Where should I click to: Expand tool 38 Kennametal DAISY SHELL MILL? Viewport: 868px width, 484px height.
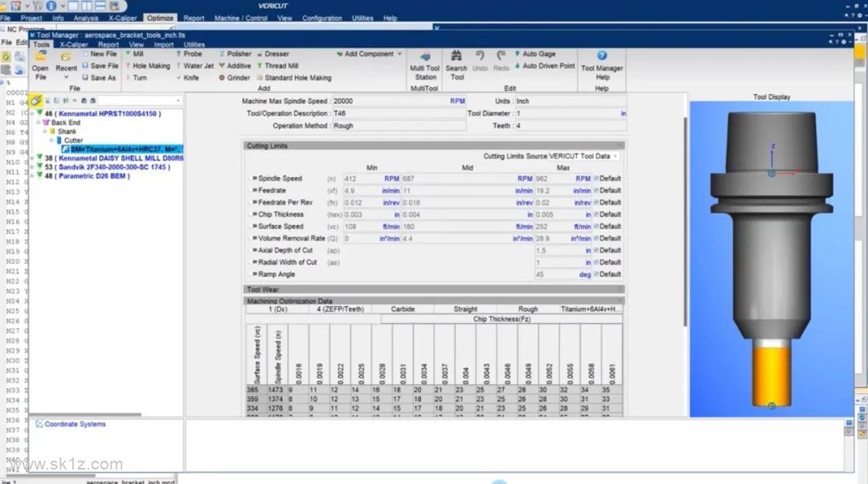point(32,158)
